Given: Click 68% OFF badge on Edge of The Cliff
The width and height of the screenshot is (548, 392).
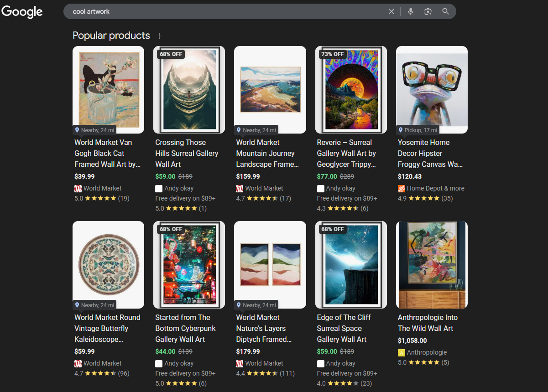Looking at the screenshot, I should [x=333, y=229].
